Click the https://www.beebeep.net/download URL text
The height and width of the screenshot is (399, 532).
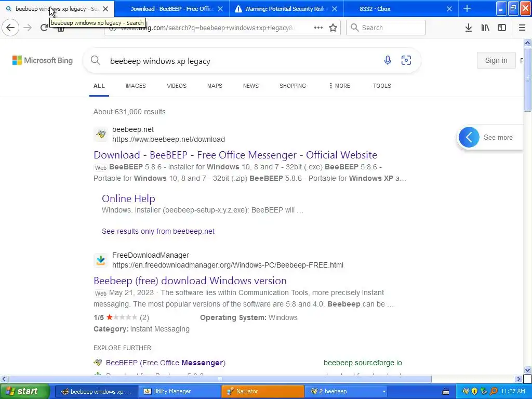point(169,139)
